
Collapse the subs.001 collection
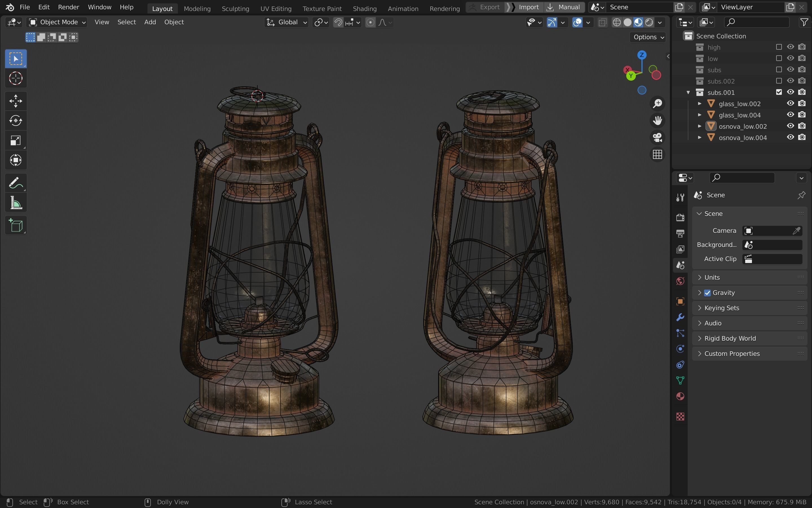coord(688,92)
